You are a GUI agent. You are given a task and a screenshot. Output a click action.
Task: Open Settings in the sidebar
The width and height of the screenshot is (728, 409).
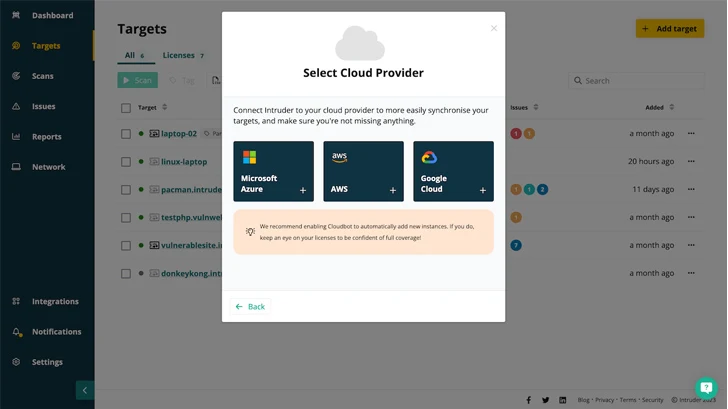click(47, 362)
